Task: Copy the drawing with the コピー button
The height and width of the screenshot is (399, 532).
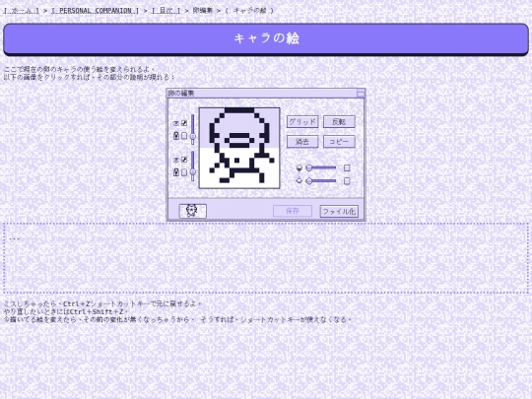Action: (x=339, y=142)
